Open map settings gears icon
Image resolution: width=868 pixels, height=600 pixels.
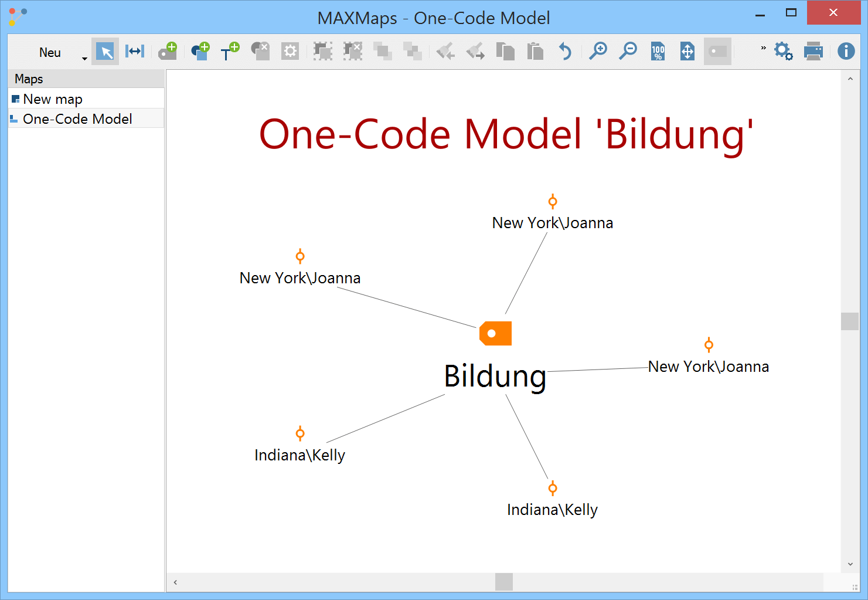(784, 52)
